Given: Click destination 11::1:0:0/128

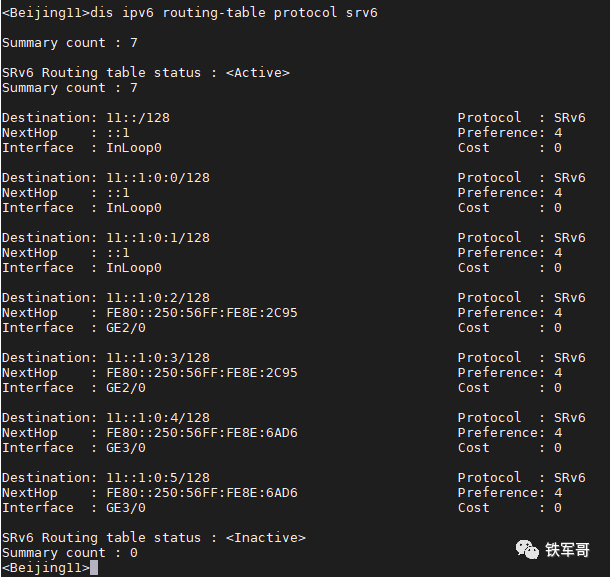Looking at the screenshot, I should pos(158,178).
